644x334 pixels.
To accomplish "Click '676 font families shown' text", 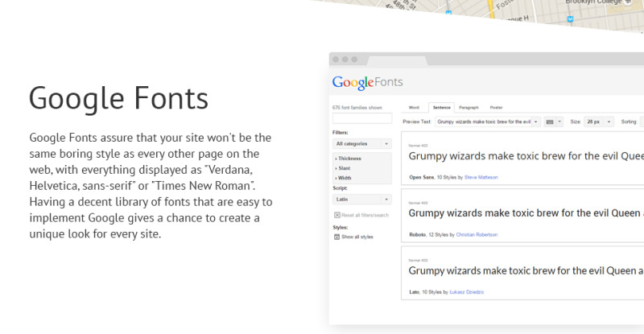I will pos(357,108).
